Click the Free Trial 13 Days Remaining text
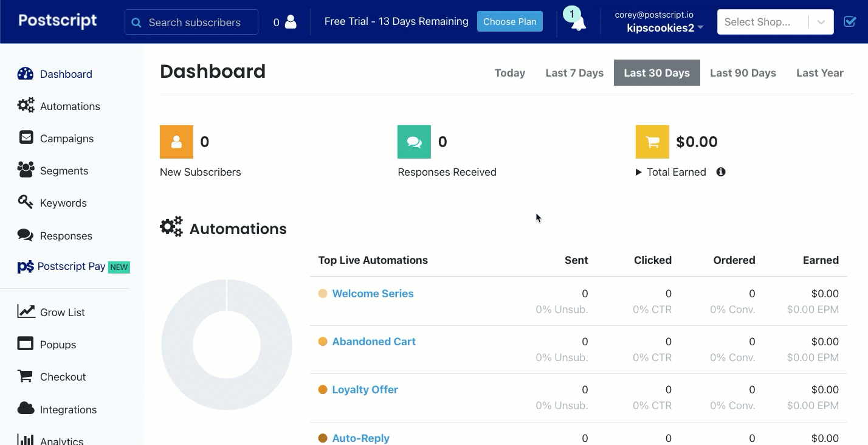The image size is (868, 445). (396, 21)
